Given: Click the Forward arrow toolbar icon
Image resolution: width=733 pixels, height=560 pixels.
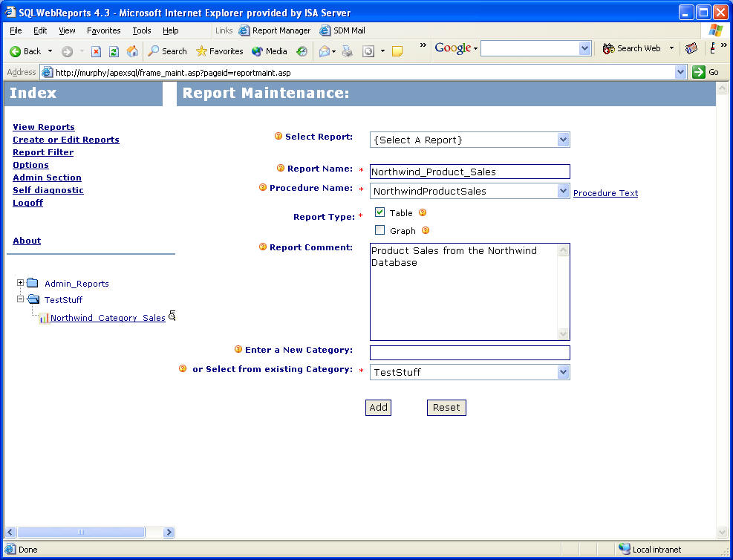Looking at the screenshot, I should (67, 51).
